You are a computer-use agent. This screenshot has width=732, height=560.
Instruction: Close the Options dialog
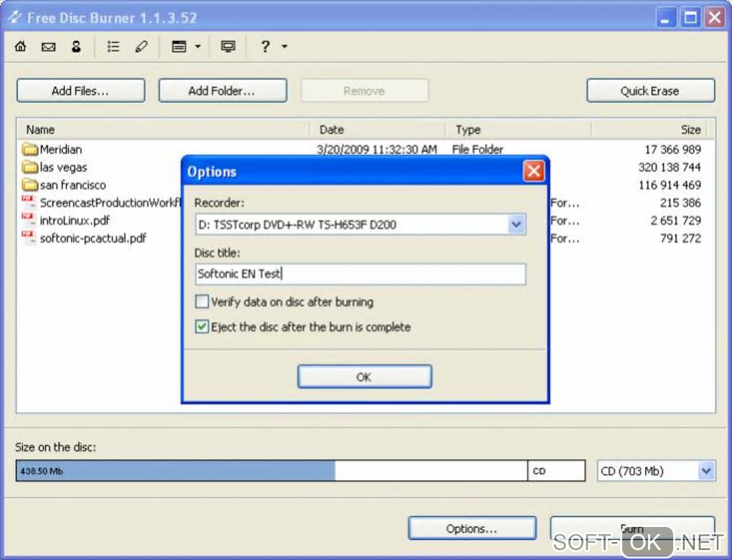(x=534, y=171)
